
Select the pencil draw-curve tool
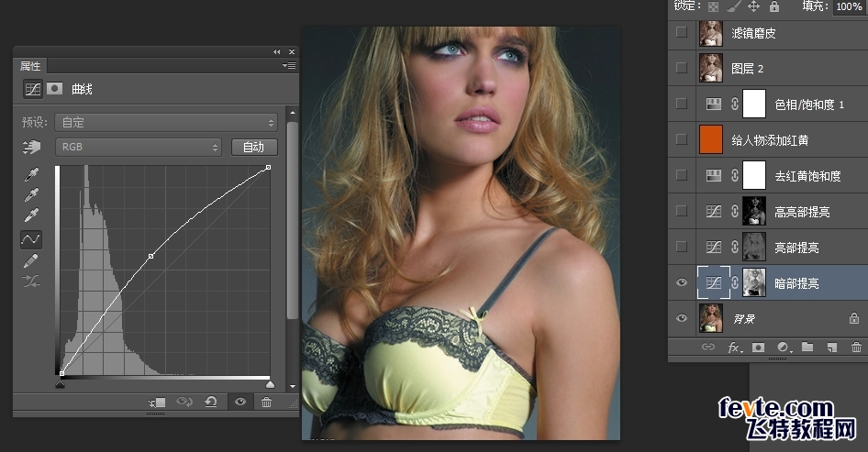[x=31, y=260]
